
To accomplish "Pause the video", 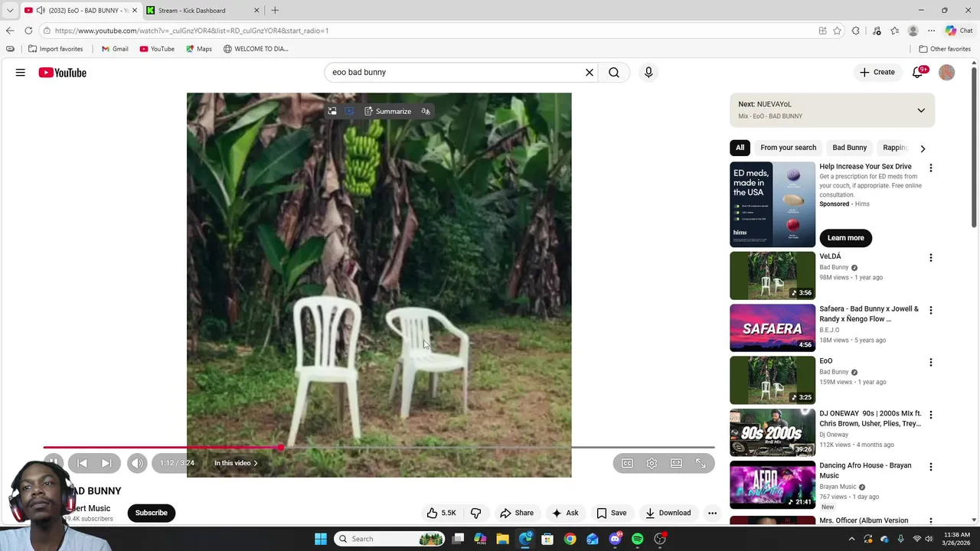I will (x=54, y=463).
